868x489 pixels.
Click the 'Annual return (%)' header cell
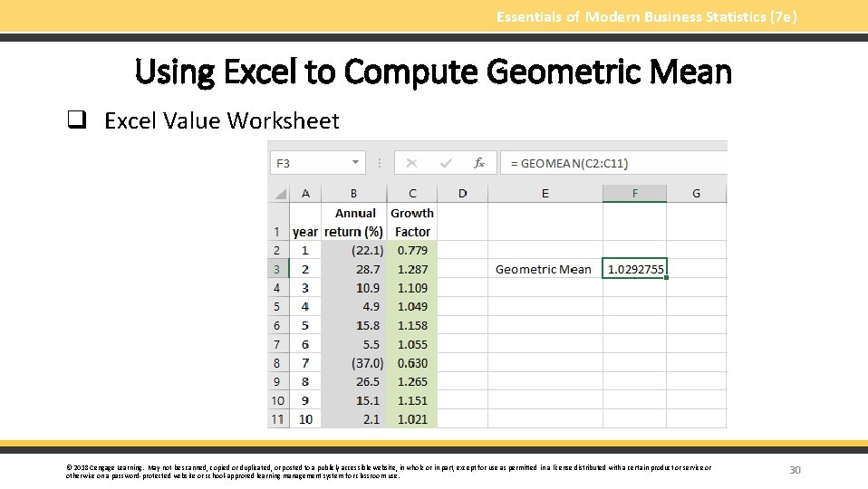(x=353, y=222)
